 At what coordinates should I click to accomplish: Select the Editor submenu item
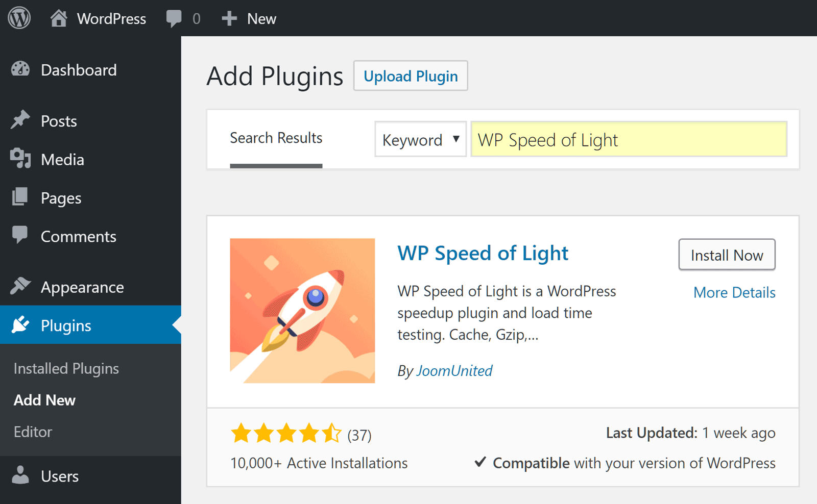(x=33, y=432)
